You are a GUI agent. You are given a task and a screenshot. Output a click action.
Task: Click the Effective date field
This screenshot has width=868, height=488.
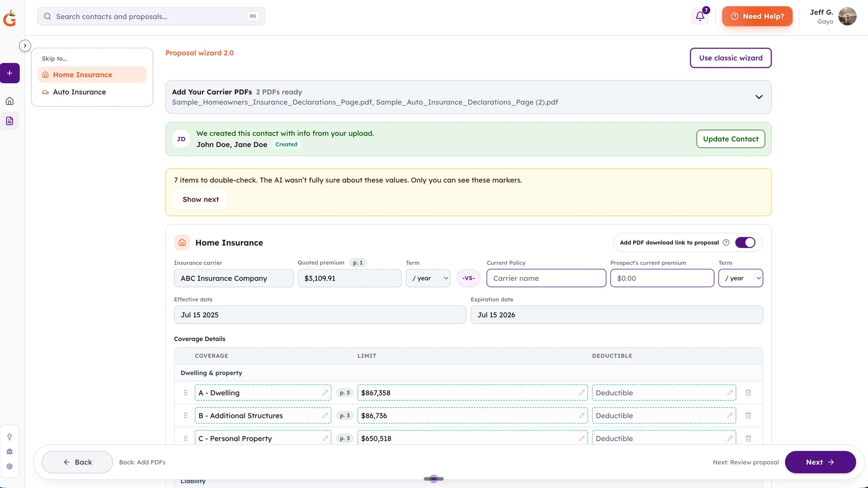coord(320,315)
